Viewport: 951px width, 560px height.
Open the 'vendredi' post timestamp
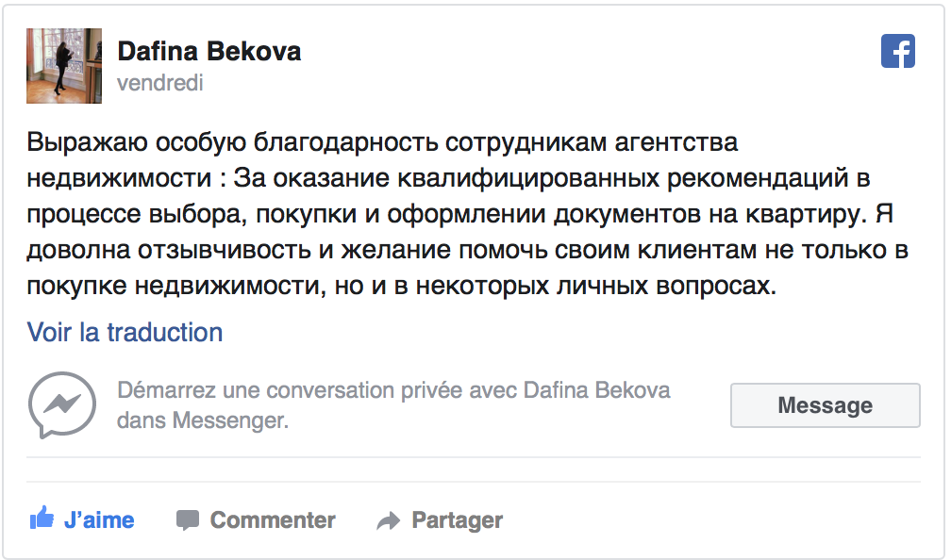pos(160,83)
